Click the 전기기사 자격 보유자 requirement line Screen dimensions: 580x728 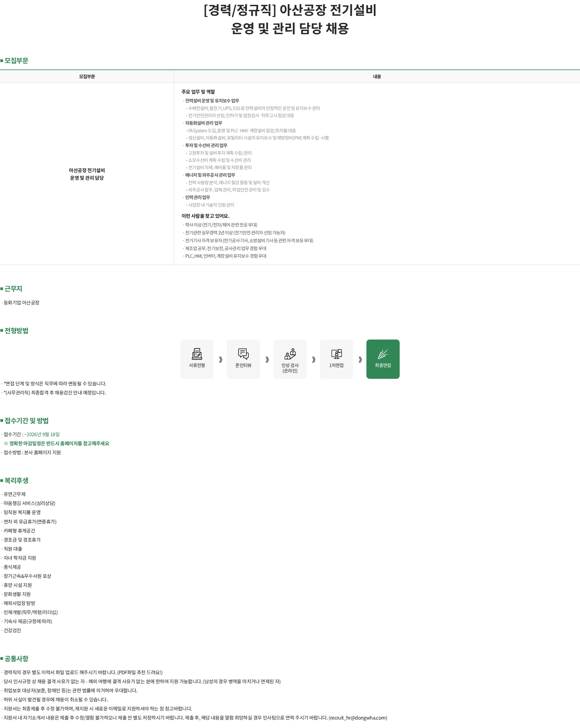249,240
